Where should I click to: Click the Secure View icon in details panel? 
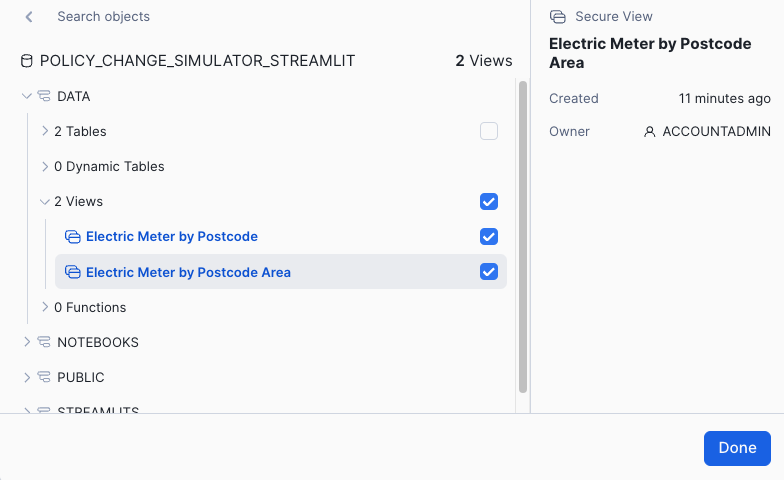pyautogui.click(x=558, y=16)
